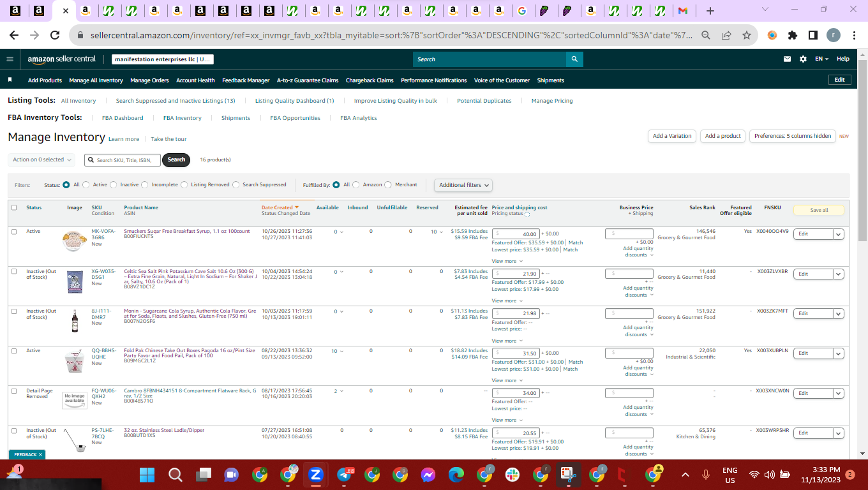Viewport: 868px width, 490px height.
Task: Expand View more under the Celtic Sea Salt price
Action: 507,301
